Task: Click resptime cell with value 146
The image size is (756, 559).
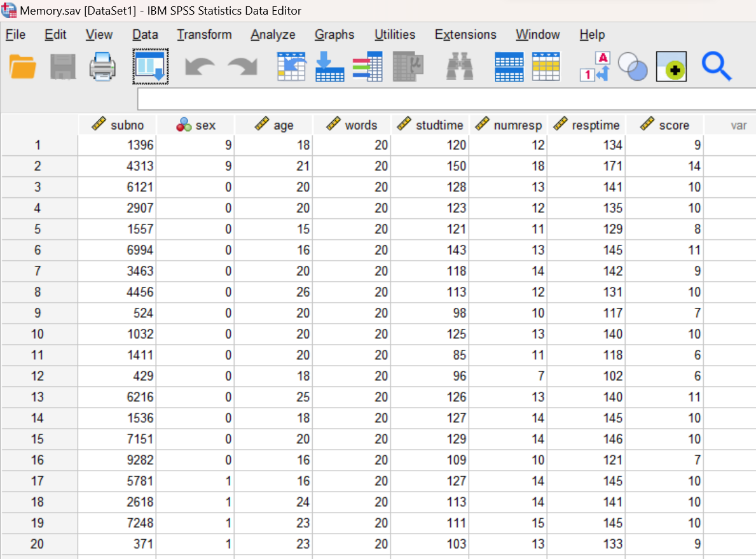Action: (586, 439)
